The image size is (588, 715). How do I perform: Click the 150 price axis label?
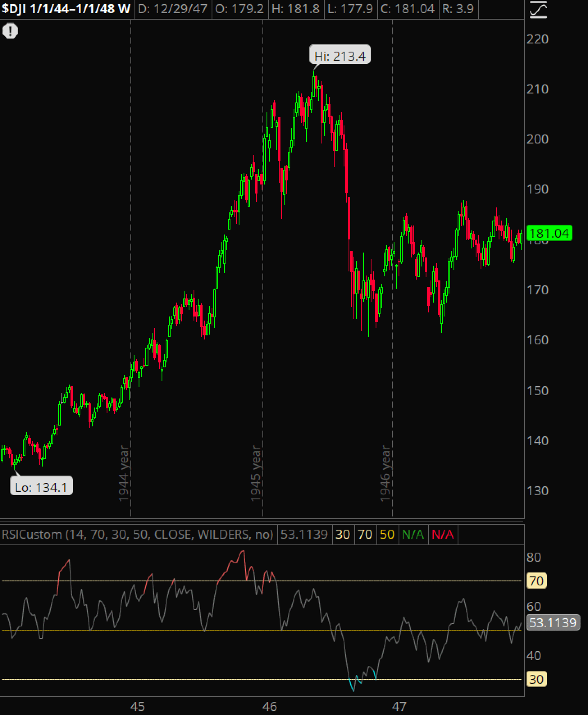(537, 391)
